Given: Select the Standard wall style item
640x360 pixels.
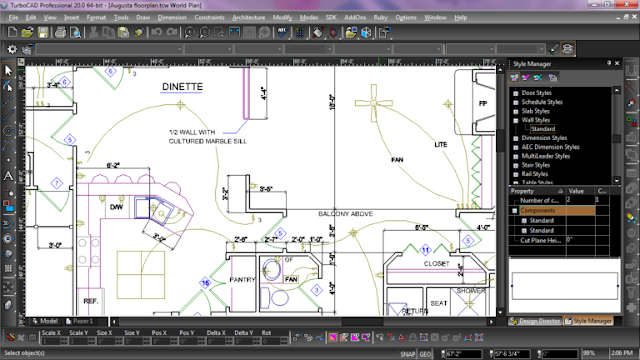Looking at the screenshot, I should pyautogui.click(x=542, y=129).
